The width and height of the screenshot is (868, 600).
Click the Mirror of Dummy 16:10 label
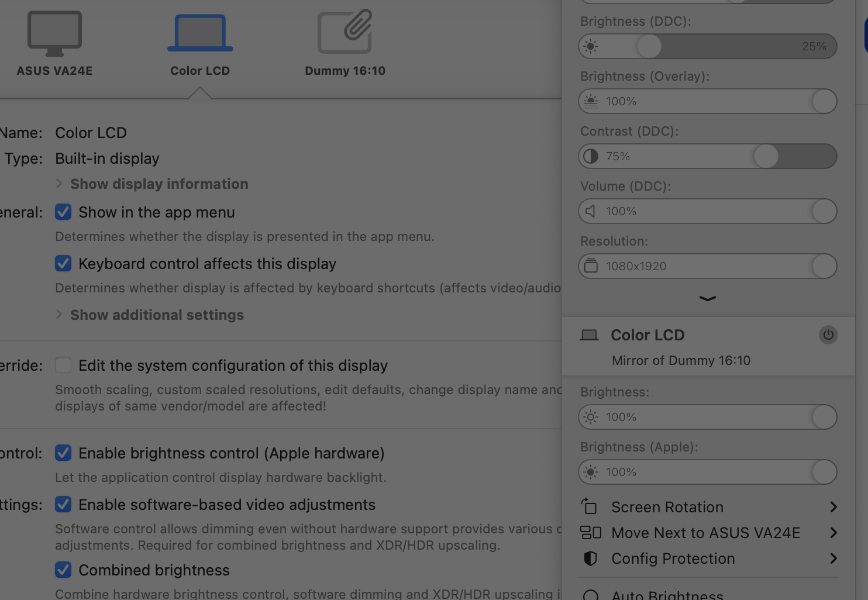click(681, 360)
